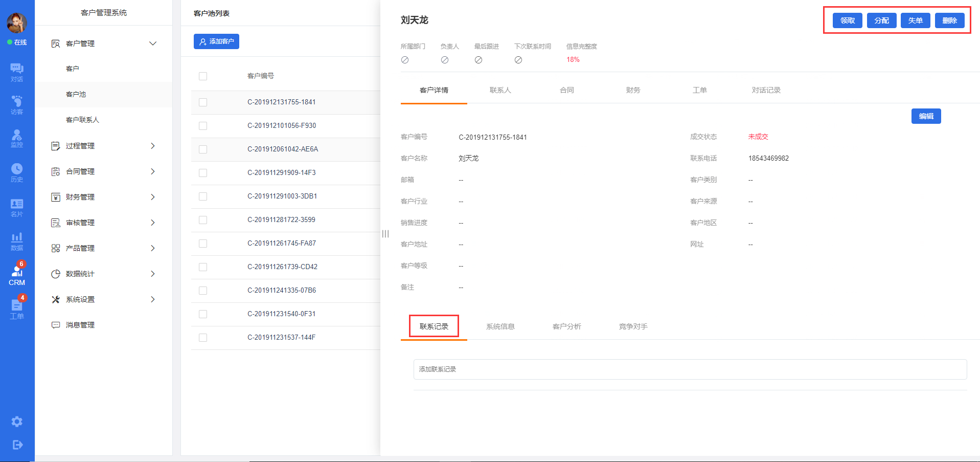The height and width of the screenshot is (462, 980).
Task: Click the 客户管理 menu icon
Action: (56, 43)
